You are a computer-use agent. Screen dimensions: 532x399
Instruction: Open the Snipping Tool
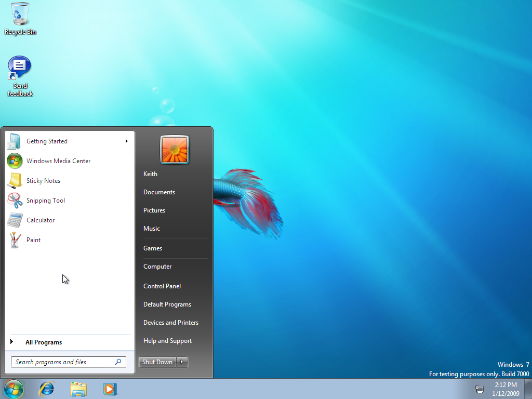tap(45, 200)
